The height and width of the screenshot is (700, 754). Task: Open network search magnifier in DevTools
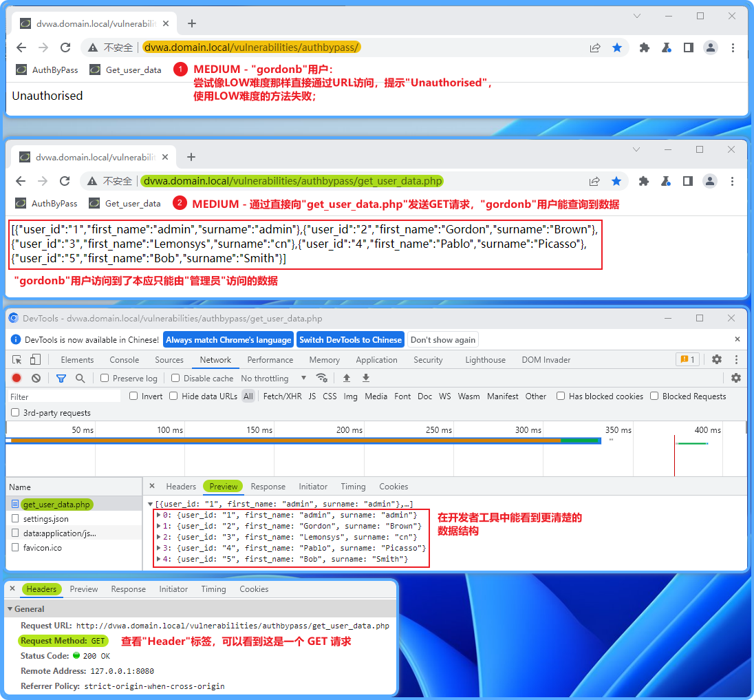pos(80,379)
